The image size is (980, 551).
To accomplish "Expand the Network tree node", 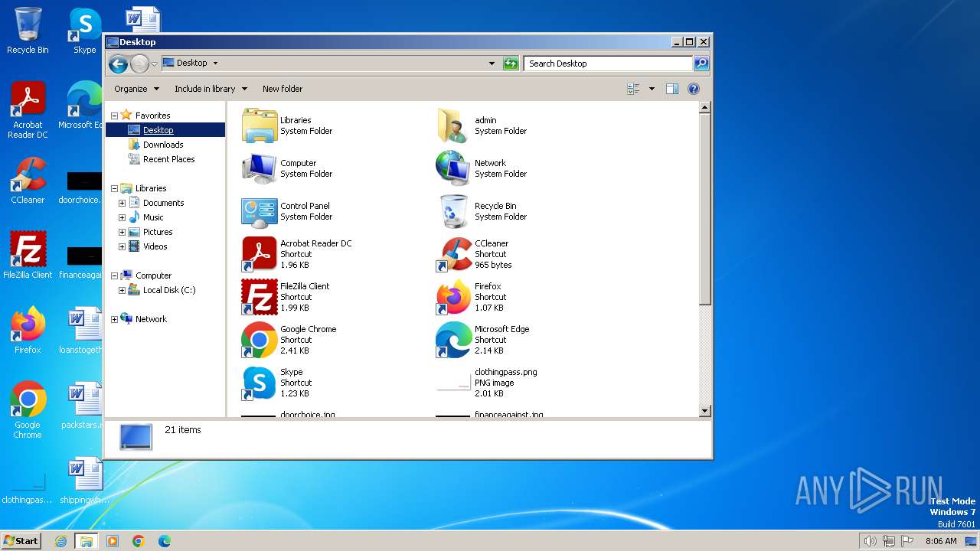I will (114, 319).
